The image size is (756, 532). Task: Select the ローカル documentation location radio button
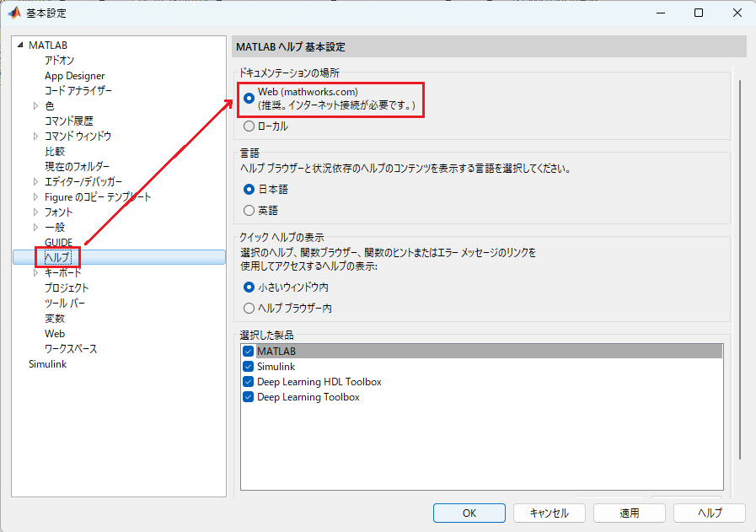pos(249,126)
